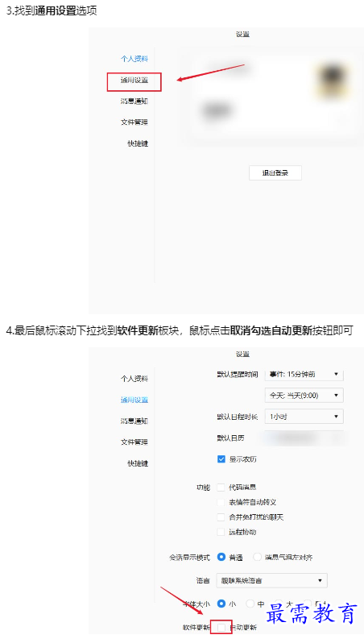Select 快捷键 in the step 4 settings sidebar
The image size is (364, 639).
138,464
